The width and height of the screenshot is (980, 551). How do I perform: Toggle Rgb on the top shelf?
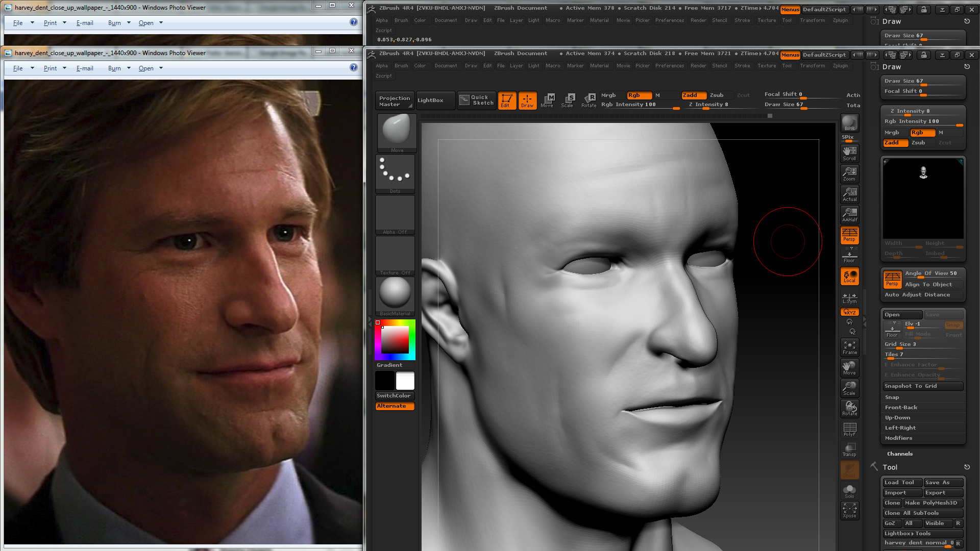639,95
